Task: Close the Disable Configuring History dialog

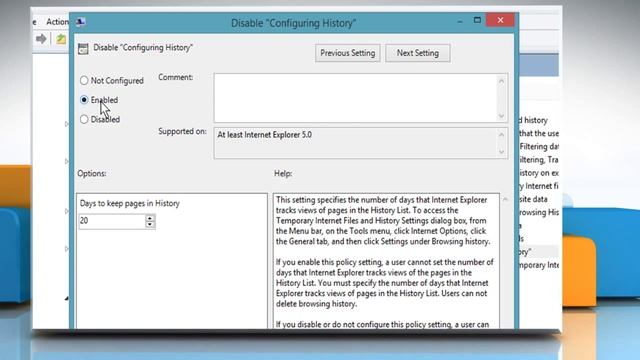Action: (x=500, y=20)
